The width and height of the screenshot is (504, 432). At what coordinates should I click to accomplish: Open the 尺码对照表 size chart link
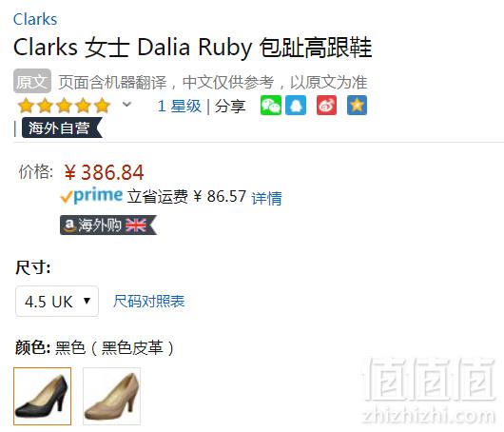point(148,302)
